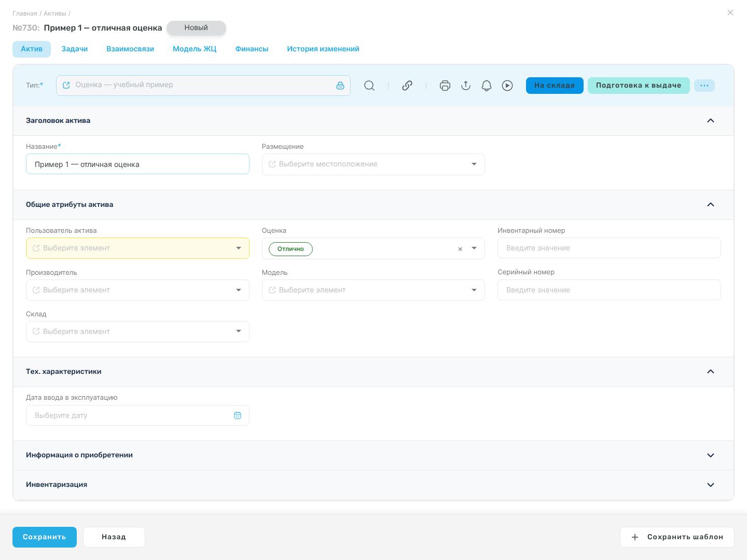Switch to the Финансы tab
Viewport: 747px width, 560px height.
(x=252, y=49)
